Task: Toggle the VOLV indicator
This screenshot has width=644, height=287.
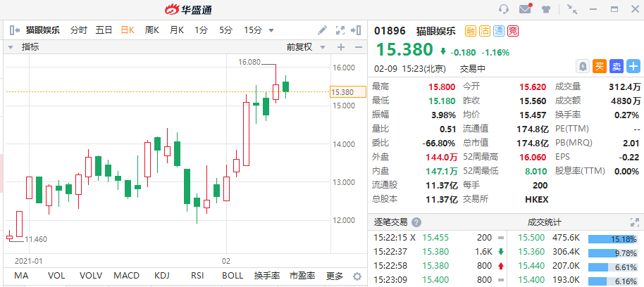Action: (92, 276)
